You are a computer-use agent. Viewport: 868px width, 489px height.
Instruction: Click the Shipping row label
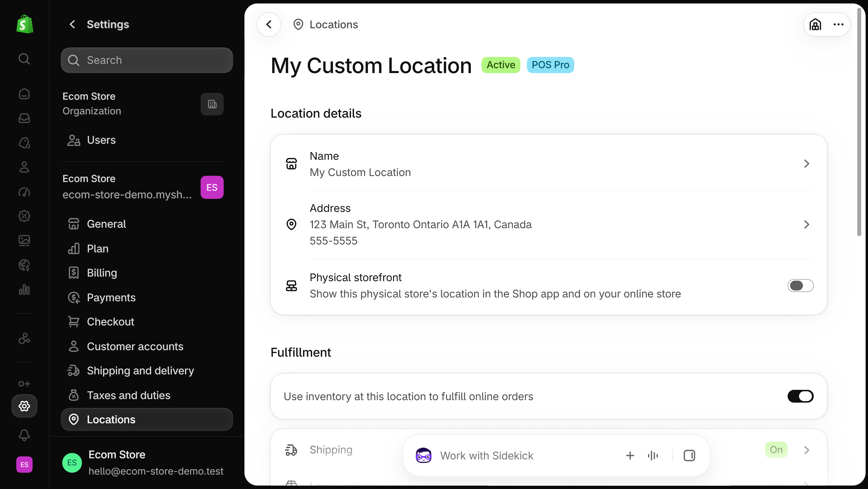coord(331,450)
